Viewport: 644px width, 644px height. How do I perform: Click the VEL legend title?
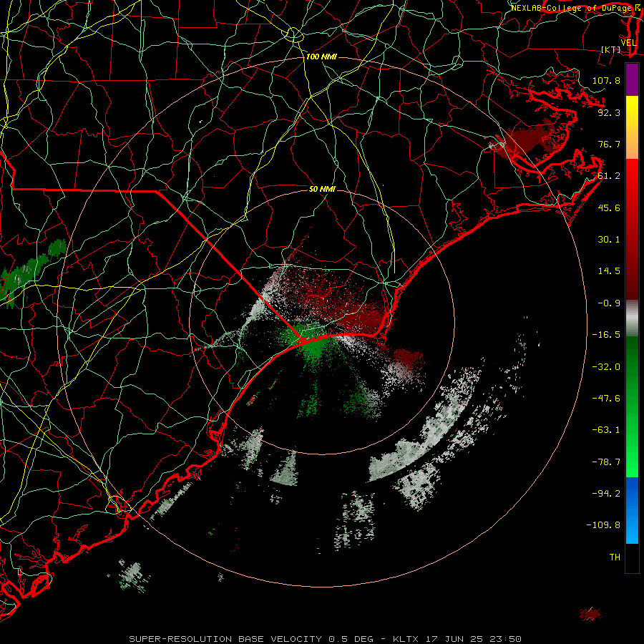pos(628,43)
